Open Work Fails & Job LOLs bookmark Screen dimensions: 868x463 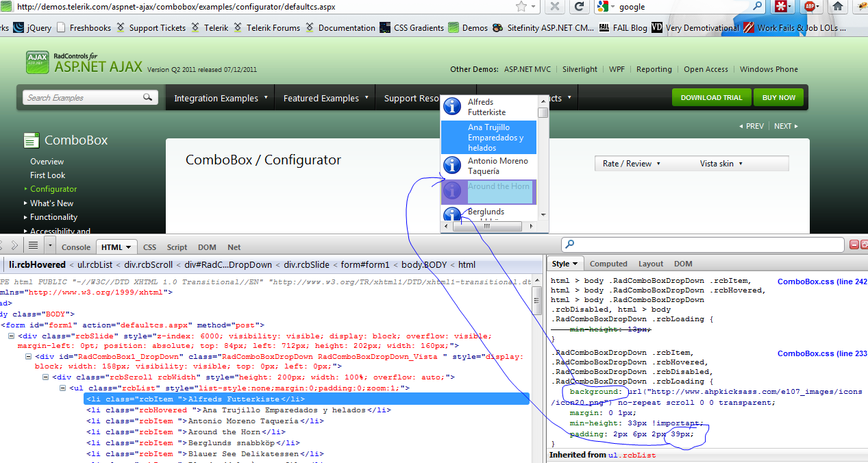pos(795,27)
